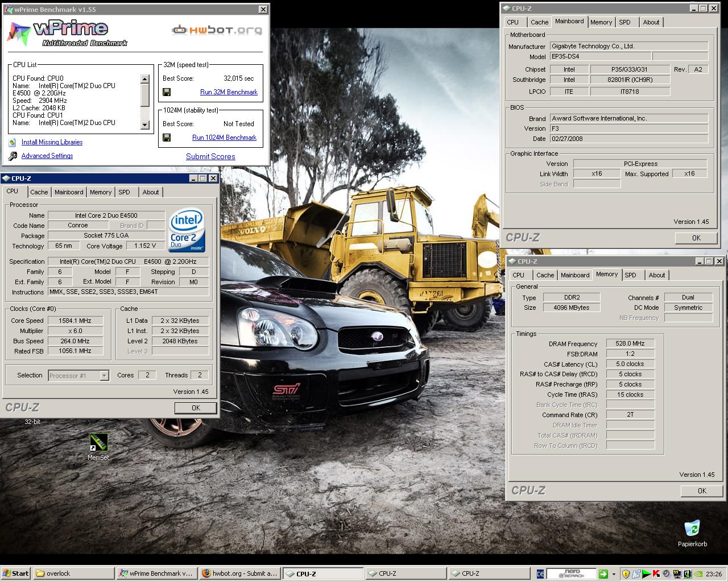Switch to Cache tab in left CPU-Z
The height and width of the screenshot is (582, 728).
click(x=39, y=192)
